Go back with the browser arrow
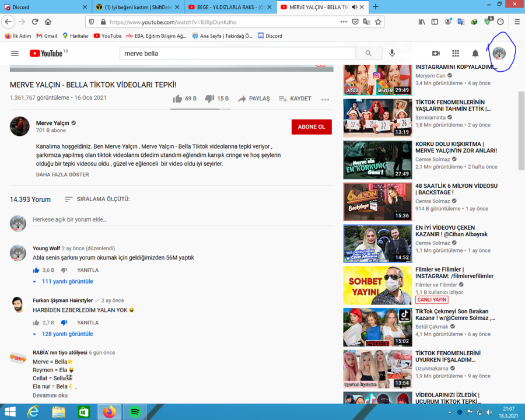This screenshot has width=525, height=420. [8, 22]
